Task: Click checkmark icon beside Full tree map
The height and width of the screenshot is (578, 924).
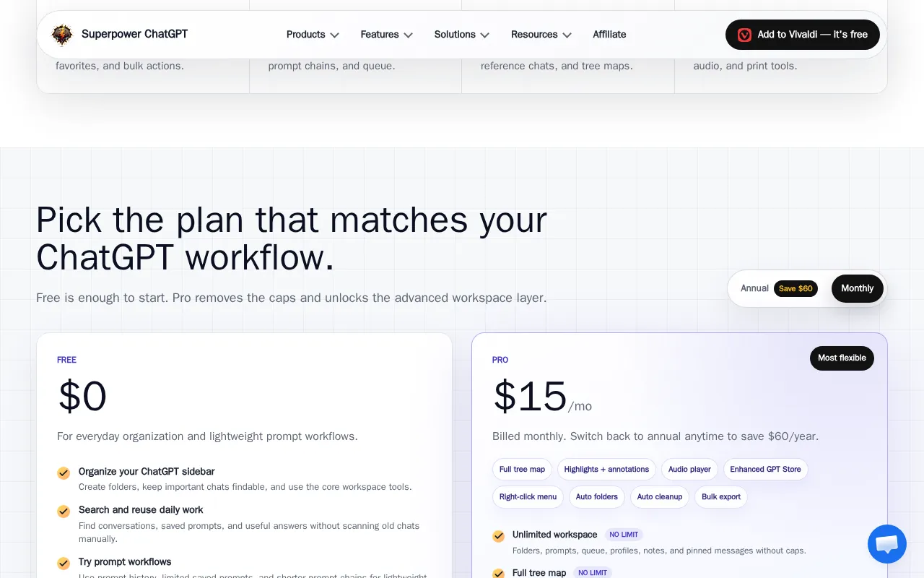Action: coord(498,574)
